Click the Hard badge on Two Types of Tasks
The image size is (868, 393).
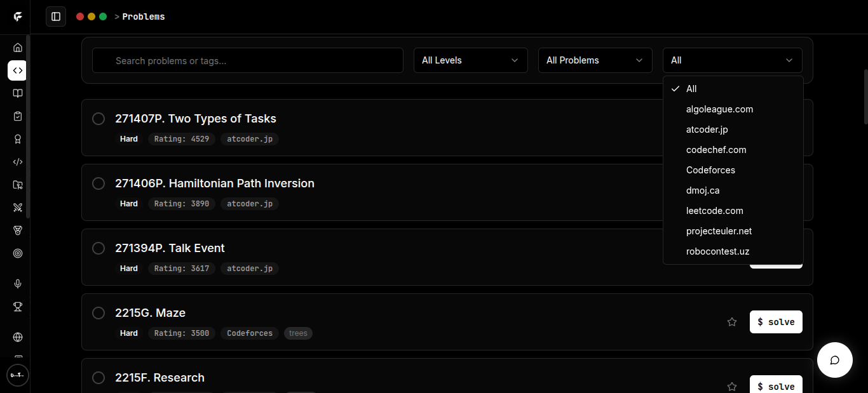coord(129,139)
